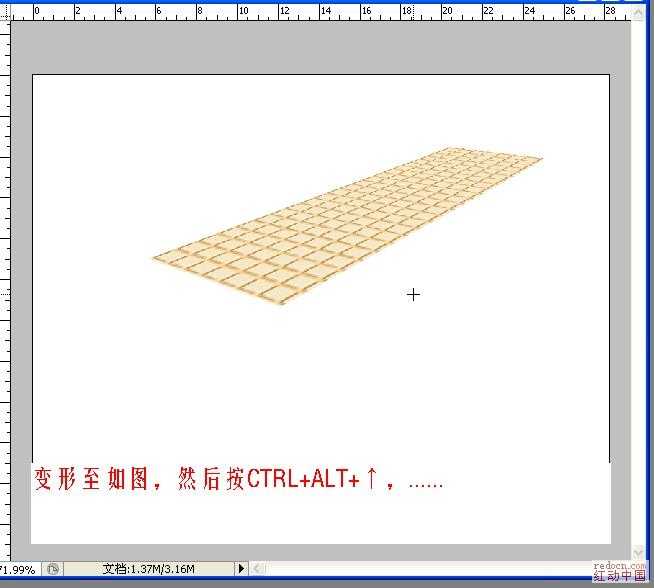This screenshot has height=588, width=654.
Task: Open the status bar info arrow menu
Action: coord(241,569)
